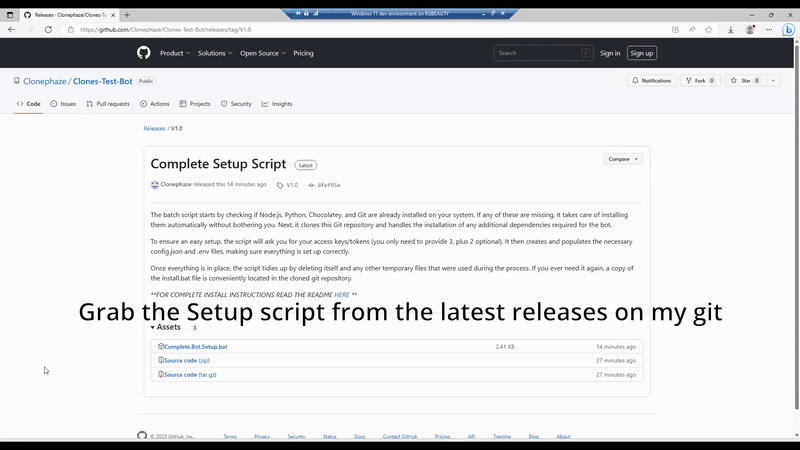Go back using browser back arrow
Image resolution: width=800 pixels, height=450 pixels.
point(11,30)
